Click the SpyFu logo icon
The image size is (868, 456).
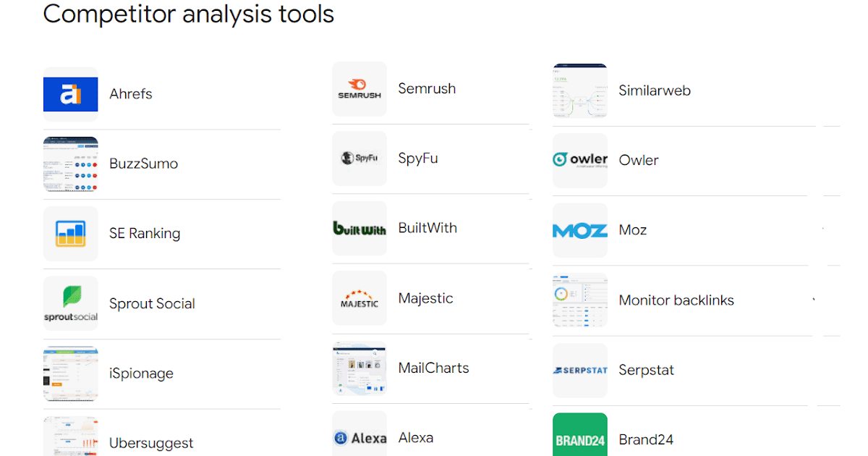tap(359, 159)
